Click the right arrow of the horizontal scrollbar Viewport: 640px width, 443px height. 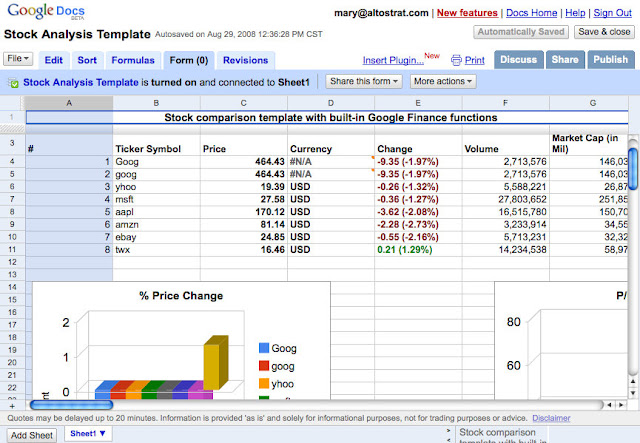coord(622,405)
